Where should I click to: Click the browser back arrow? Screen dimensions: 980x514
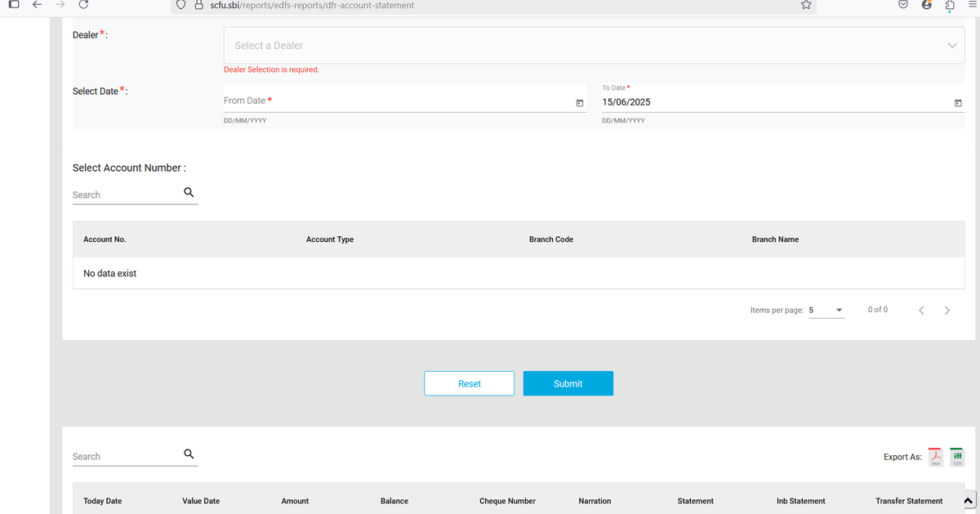36,5
